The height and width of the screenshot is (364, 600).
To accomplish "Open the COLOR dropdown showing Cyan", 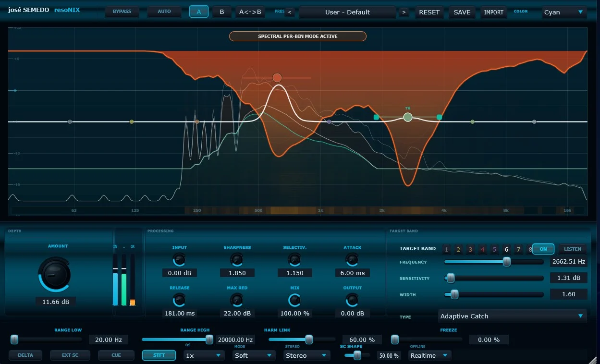I will 564,12.
